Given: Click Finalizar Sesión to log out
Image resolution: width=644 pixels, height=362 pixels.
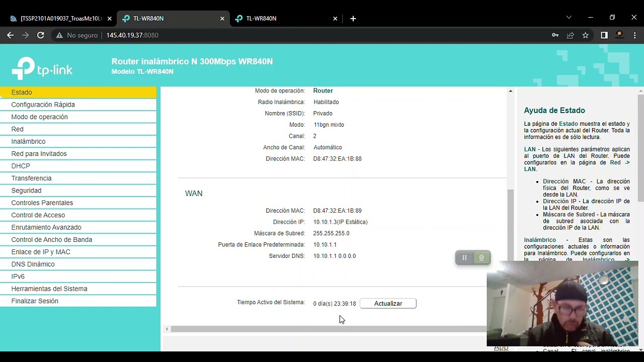Looking at the screenshot, I should 78,301.
